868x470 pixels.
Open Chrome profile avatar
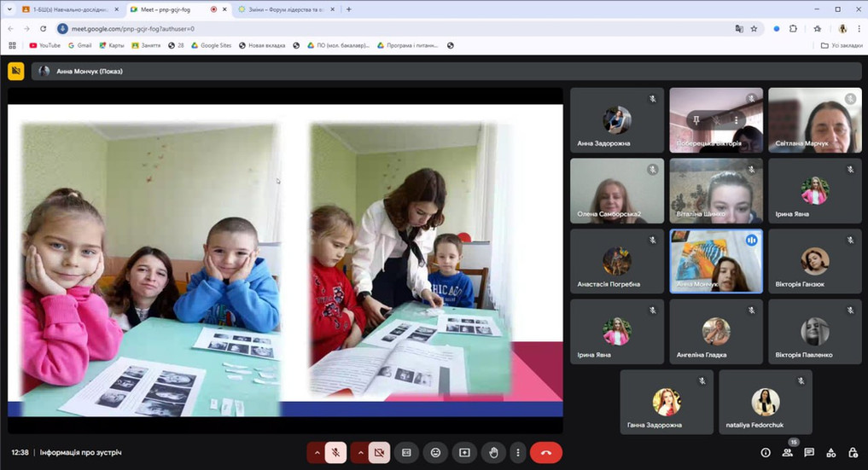tap(843, 29)
